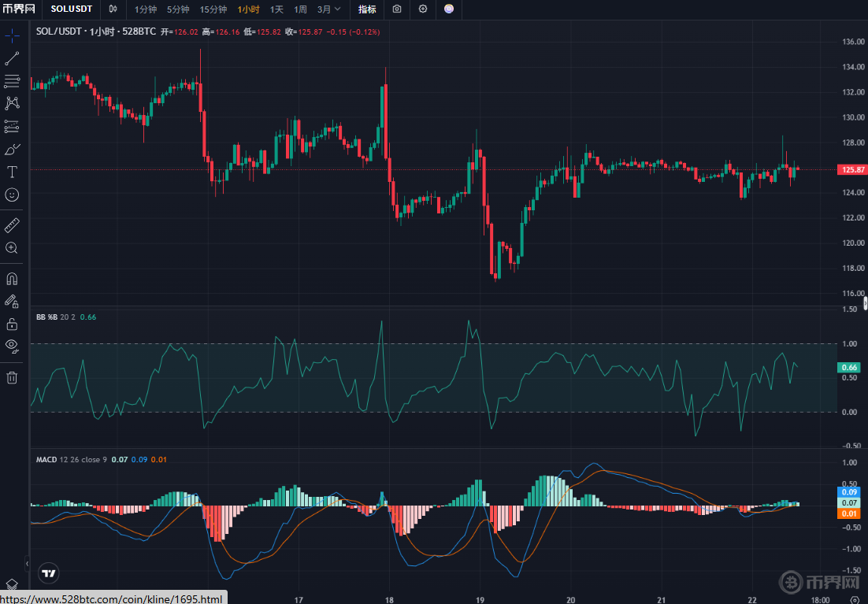868x604 pixels.
Task: Select the crosshair cursor tool
Action: tap(12, 36)
